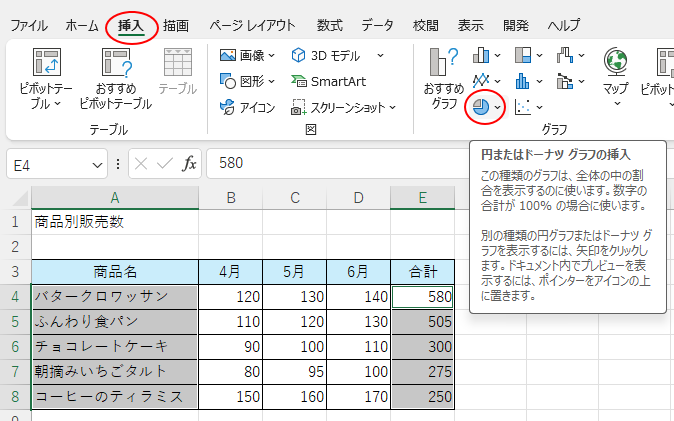Insert a SmartArt graphic

click(x=328, y=81)
